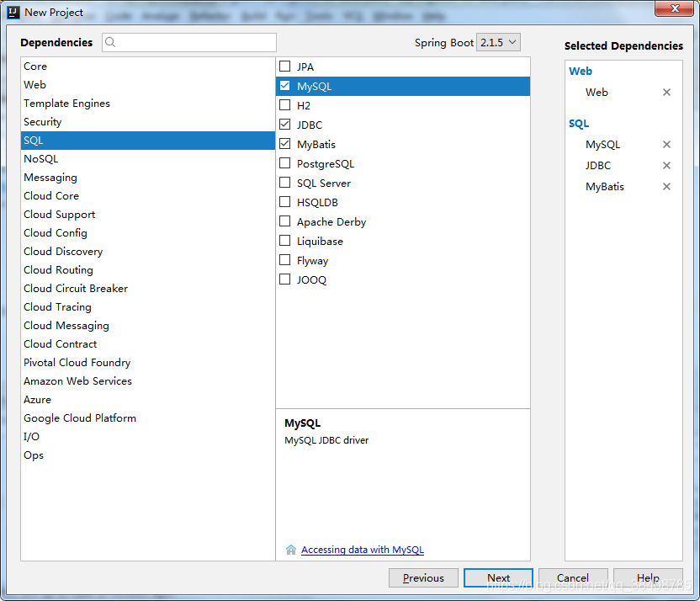This screenshot has height=601, width=700.
Task: Switch to NoSQL category
Action: [148, 158]
